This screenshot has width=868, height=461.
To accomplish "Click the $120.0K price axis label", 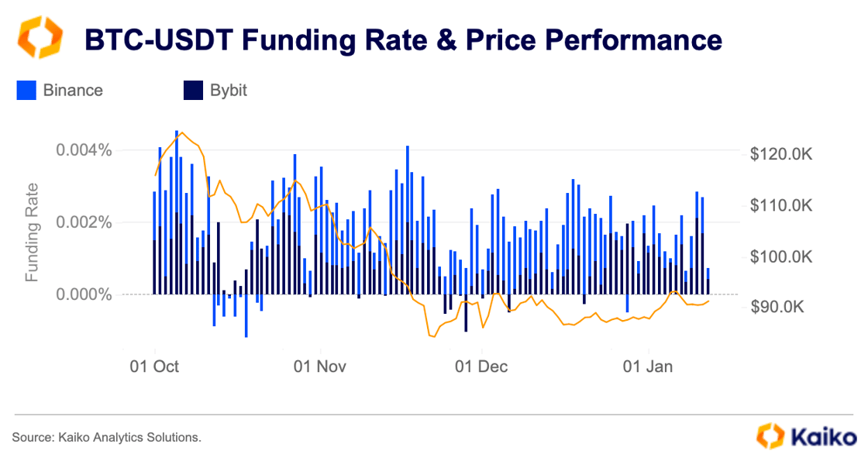I will tap(780, 155).
